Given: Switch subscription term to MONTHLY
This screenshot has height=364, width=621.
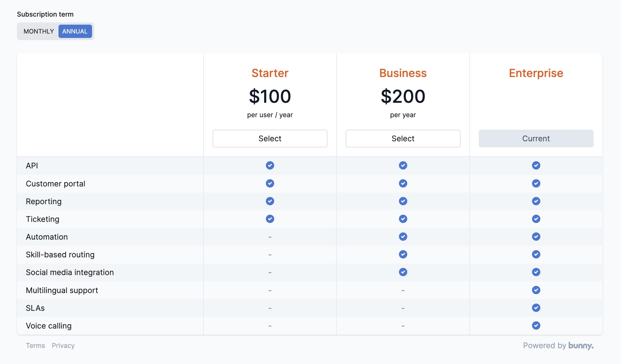Looking at the screenshot, I should [x=39, y=31].
